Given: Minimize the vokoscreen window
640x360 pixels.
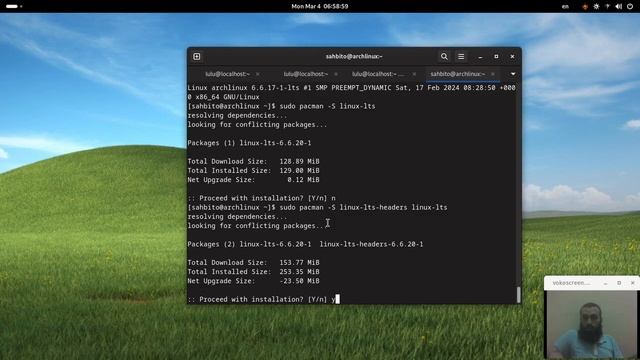Looking at the screenshot, I should click(606, 283).
